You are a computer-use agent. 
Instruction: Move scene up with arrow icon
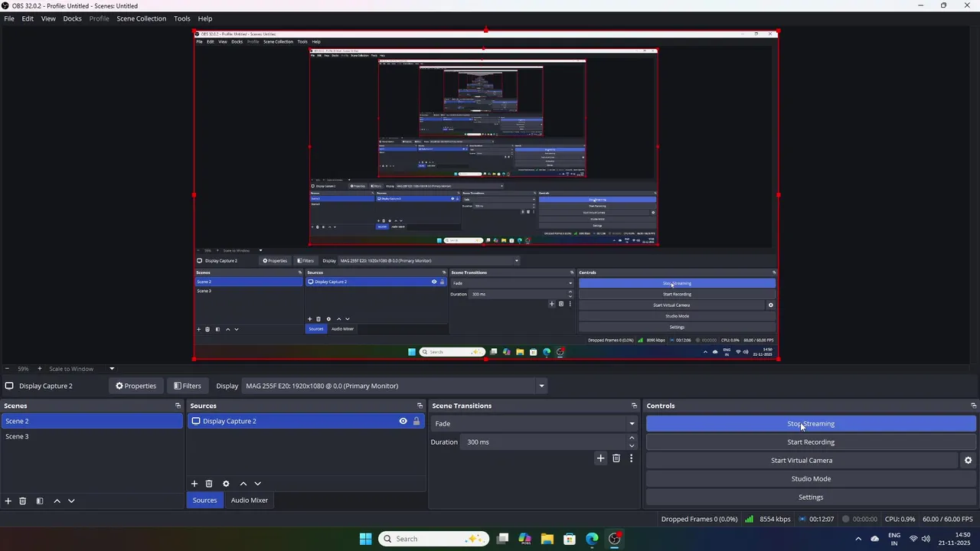click(x=57, y=501)
